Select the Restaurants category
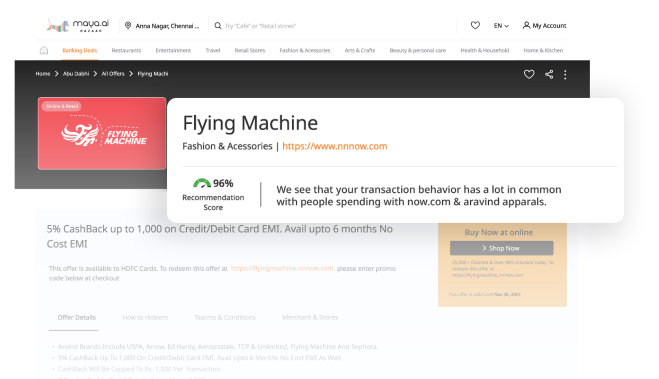The height and width of the screenshot is (379, 659). 126,50
